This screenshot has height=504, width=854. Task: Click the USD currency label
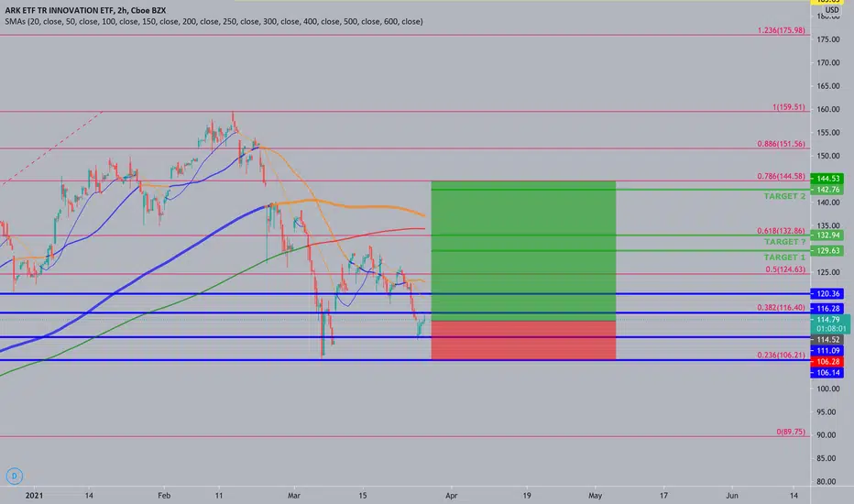pos(832,10)
